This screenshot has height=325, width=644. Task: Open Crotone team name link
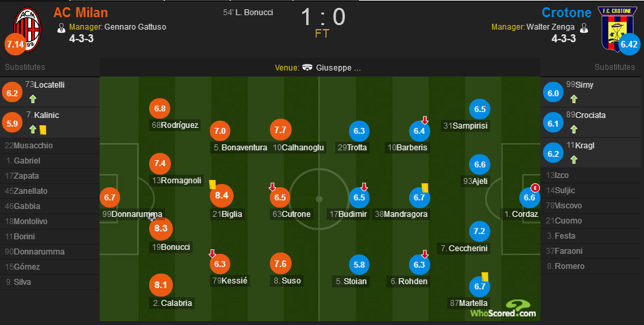coord(566,13)
